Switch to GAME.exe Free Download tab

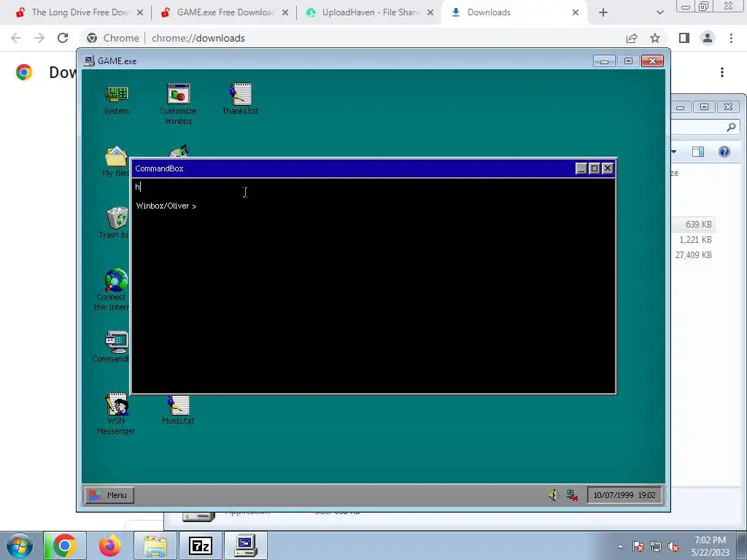pyautogui.click(x=224, y=12)
